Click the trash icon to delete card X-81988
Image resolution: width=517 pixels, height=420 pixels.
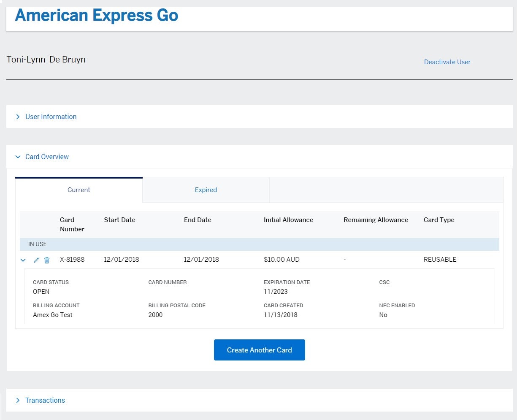pos(47,260)
